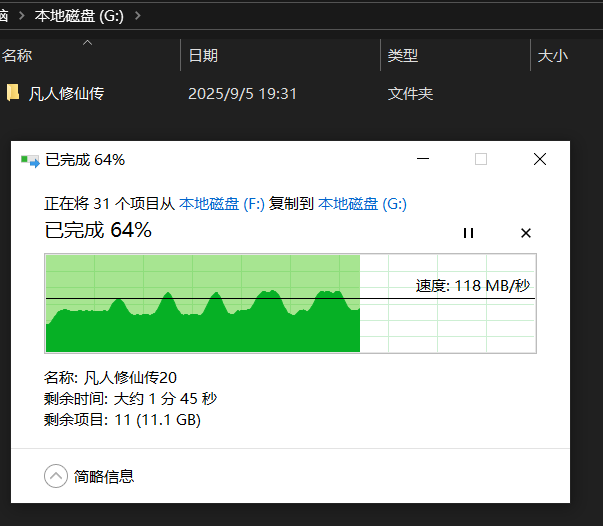This screenshot has width=603, height=526.
Task: Sort files by the 日期 column
Action: click(x=203, y=56)
